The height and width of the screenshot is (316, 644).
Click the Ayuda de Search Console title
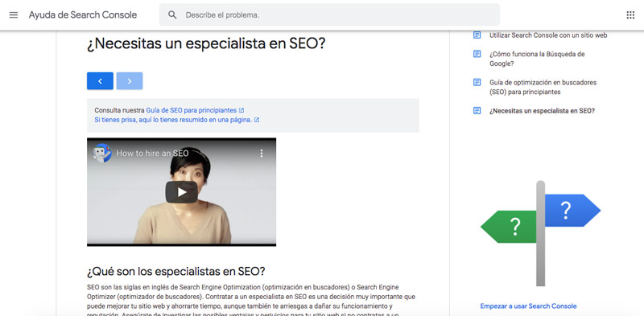point(83,15)
